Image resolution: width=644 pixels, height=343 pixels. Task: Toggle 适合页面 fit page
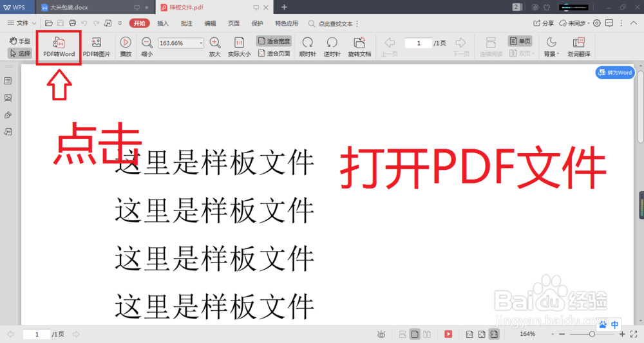coord(274,53)
